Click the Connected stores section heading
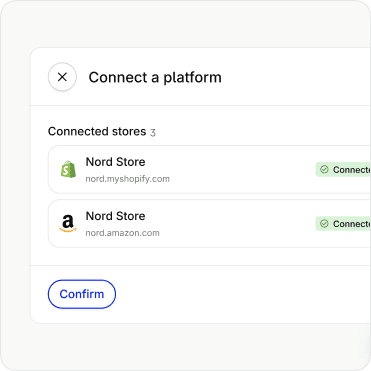 [97, 131]
